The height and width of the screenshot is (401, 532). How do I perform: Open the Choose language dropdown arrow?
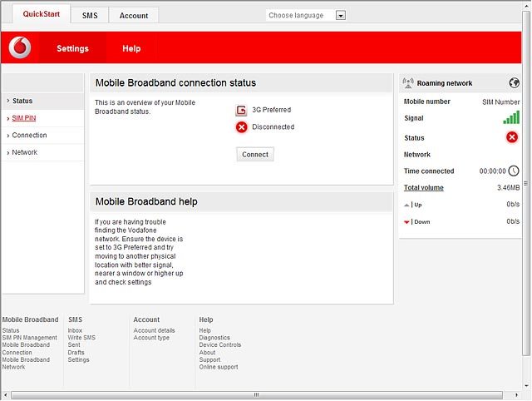(341, 15)
